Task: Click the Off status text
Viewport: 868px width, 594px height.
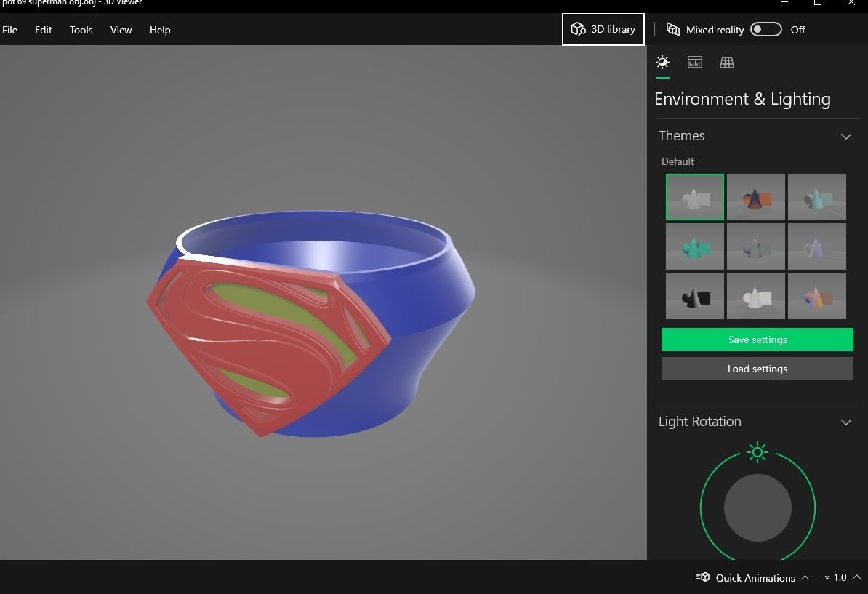Action: [797, 30]
